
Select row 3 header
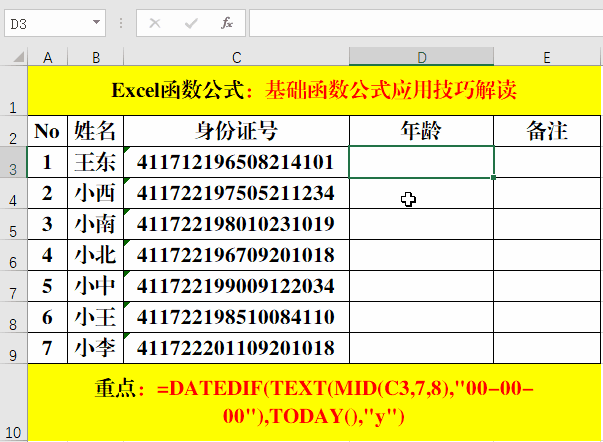point(13,162)
